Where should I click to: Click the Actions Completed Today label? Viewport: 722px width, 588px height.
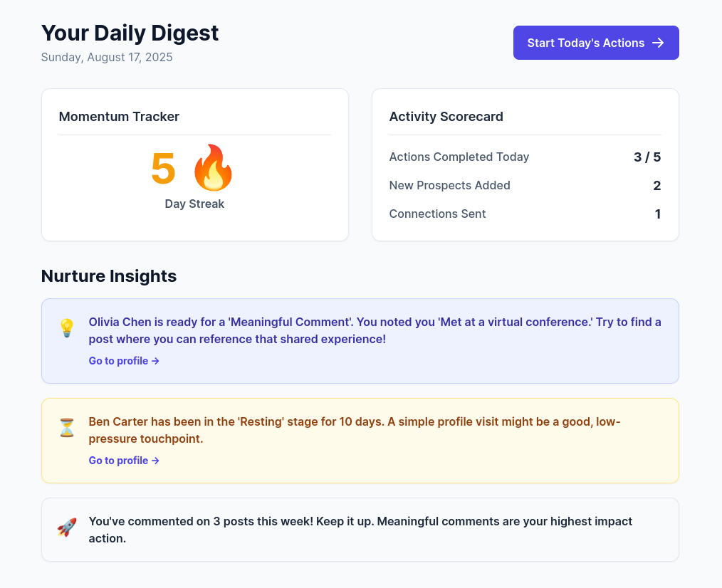click(459, 157)
